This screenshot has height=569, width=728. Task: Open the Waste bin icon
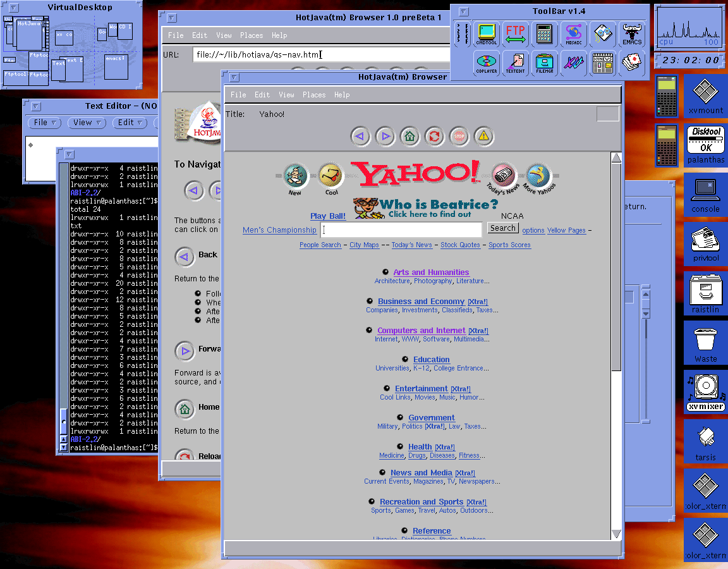[706, 343]
